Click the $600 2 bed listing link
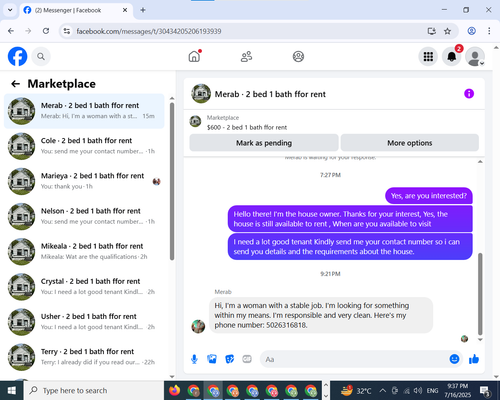Viewport: 500px width, 400px height. pyautogui.click(x=247, y=127)
